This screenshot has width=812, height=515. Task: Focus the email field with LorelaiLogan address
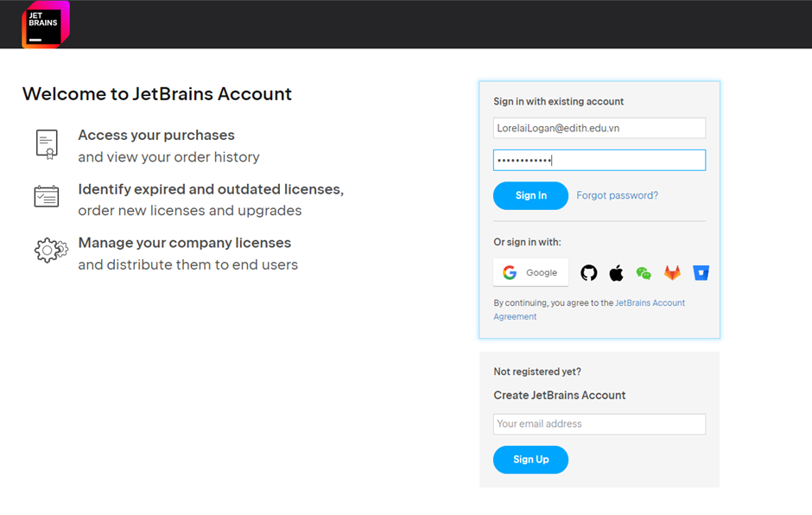[599, 128]
